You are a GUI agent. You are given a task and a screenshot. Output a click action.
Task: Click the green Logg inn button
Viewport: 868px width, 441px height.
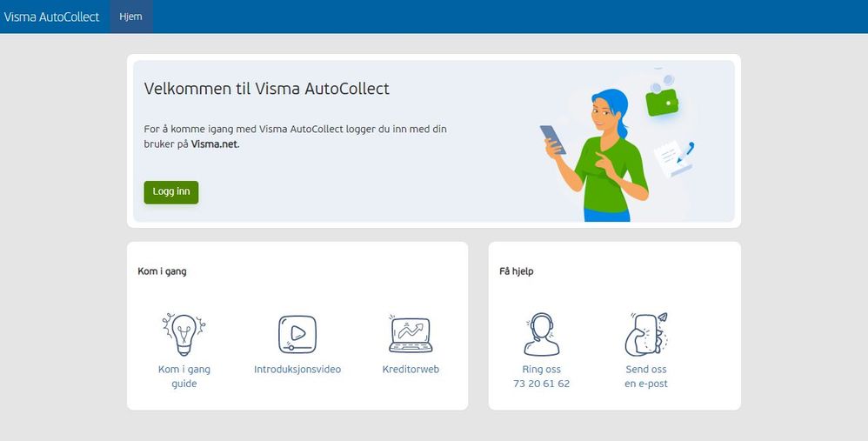(x=171, y=192)
